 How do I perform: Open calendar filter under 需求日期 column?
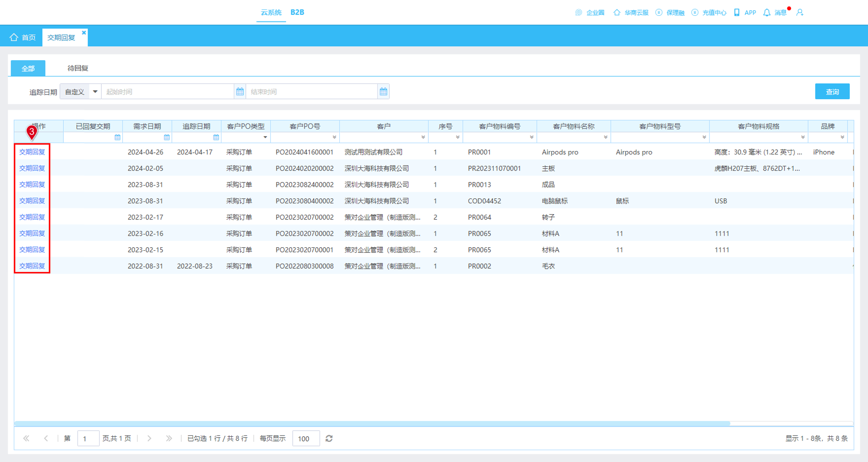[x=167, y=137]
